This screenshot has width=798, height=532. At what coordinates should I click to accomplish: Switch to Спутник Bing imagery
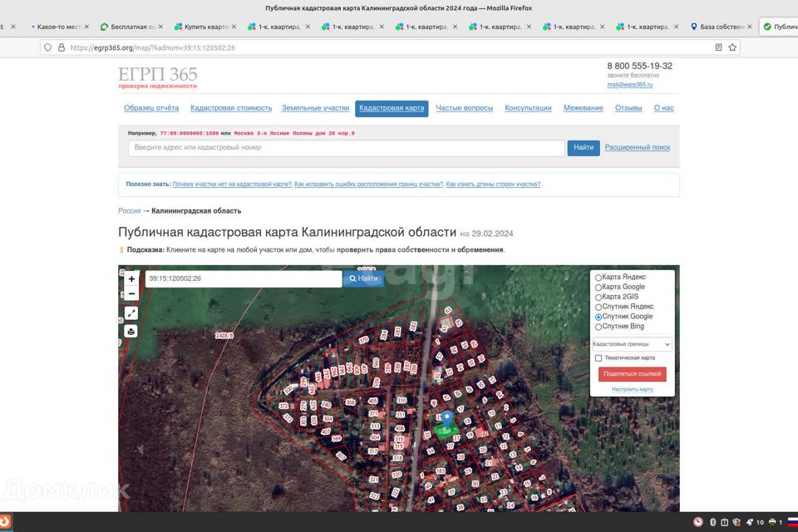click(598, 327)
